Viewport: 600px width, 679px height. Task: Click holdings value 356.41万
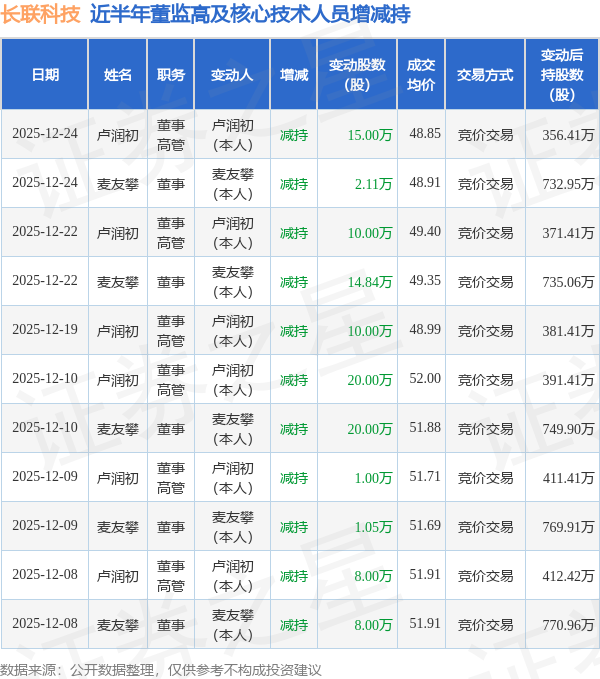tap(568, 135)
